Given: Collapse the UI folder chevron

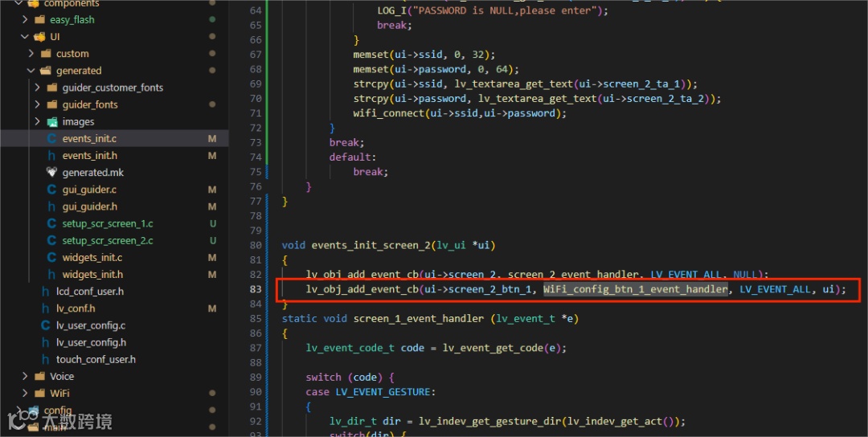Looking at the screenshot, I should (24, 36).
